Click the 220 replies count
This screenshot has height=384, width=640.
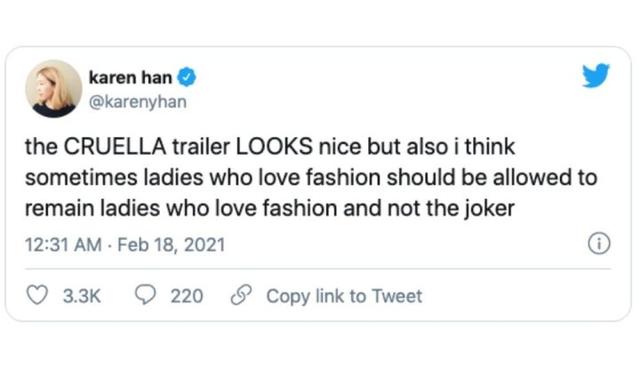[187, 296]
